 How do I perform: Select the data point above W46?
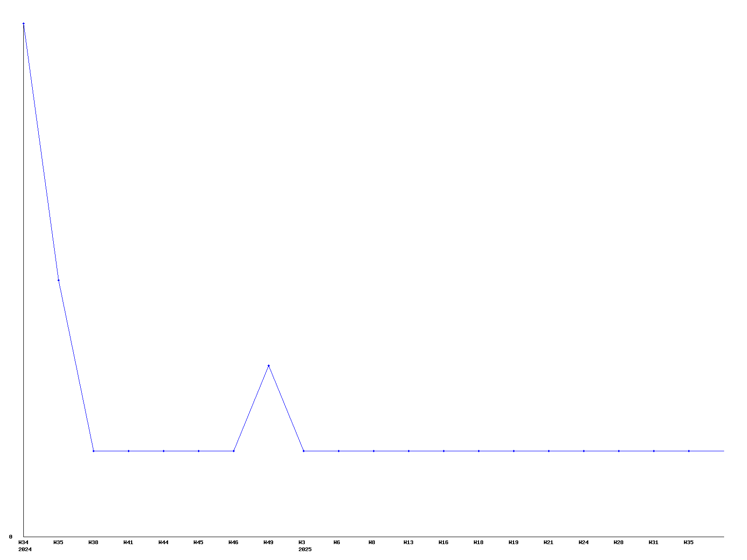233,451
